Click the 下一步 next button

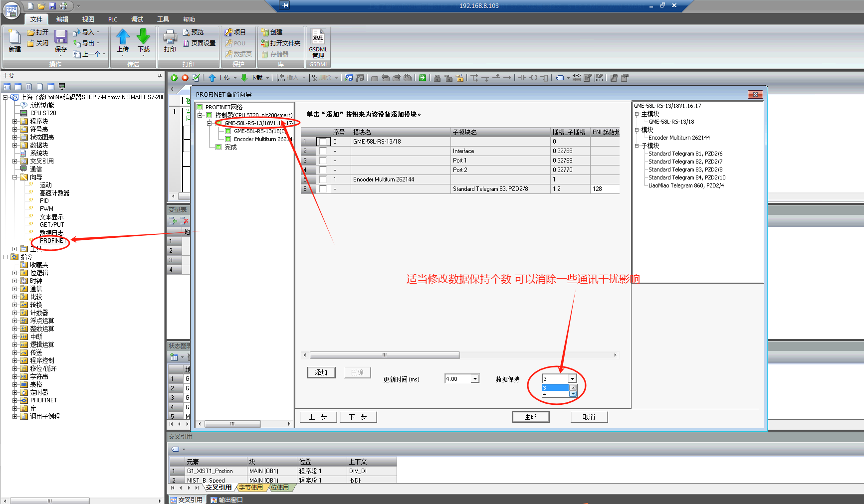tap(358, 417)
